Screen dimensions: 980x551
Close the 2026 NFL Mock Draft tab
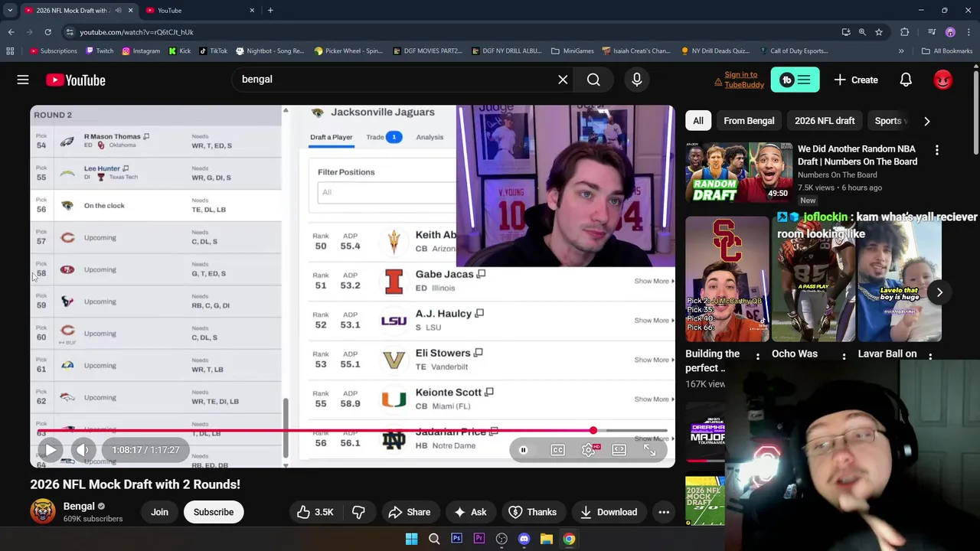130,11
